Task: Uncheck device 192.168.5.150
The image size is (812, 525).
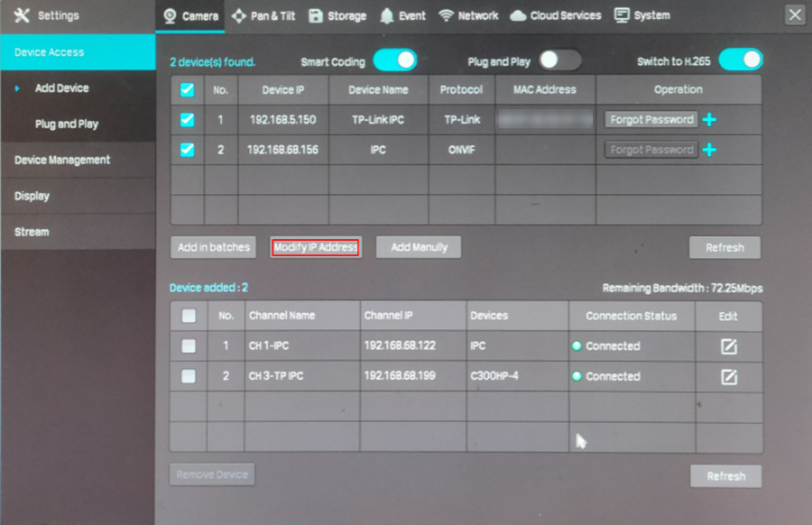Action: click(x=188, y=119)
